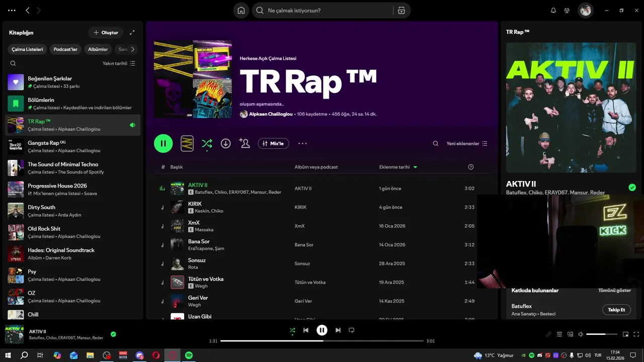Screen dimensions: 644x362
Task: Sort by 'Albüm veya podcast' column
Action: coord(316,167)
